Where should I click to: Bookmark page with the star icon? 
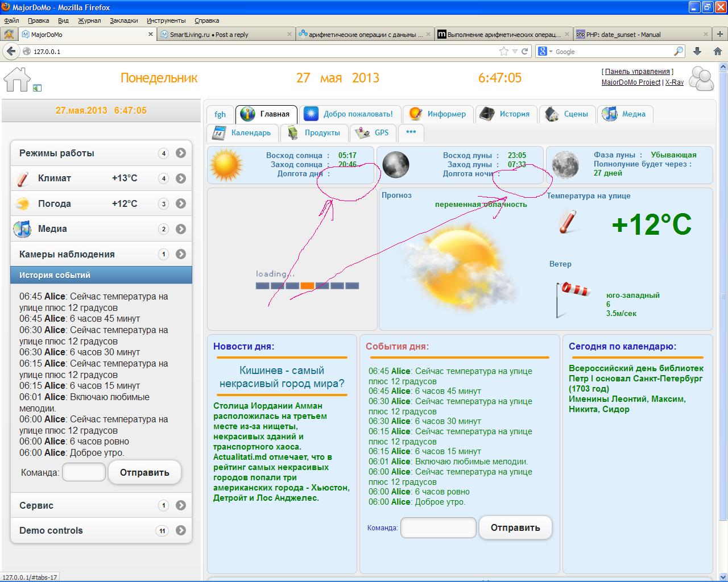pos(503,51)
